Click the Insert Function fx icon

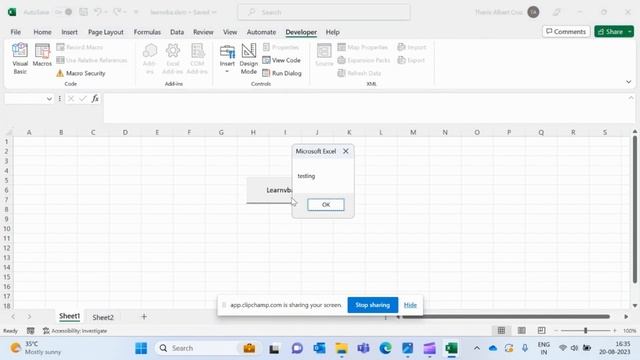pos(95,99)
